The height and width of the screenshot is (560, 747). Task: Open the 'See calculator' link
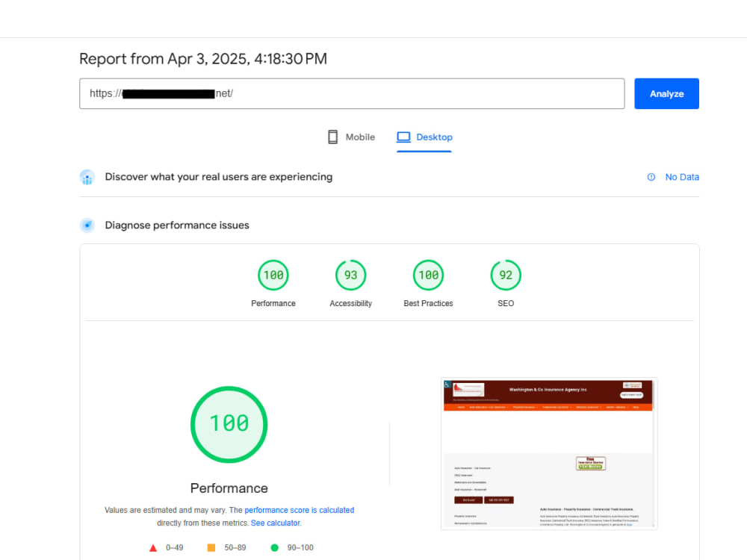click(276, 523)
